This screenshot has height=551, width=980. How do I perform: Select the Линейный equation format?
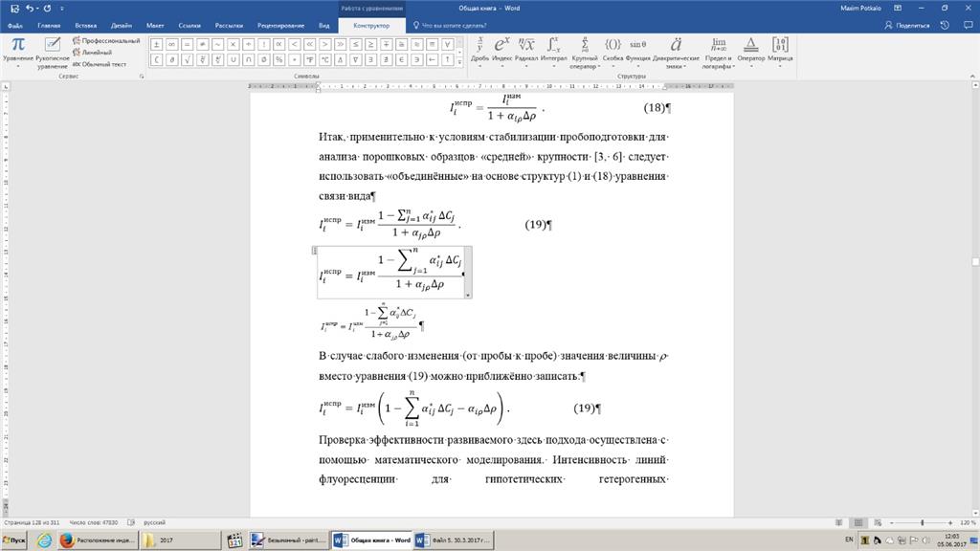tap(93, 53)
